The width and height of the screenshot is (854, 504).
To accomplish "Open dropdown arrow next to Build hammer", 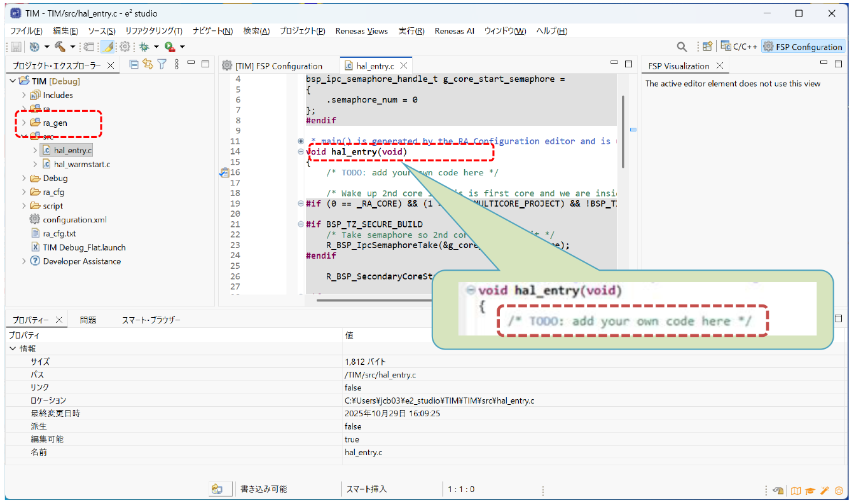I will [72, 47].
